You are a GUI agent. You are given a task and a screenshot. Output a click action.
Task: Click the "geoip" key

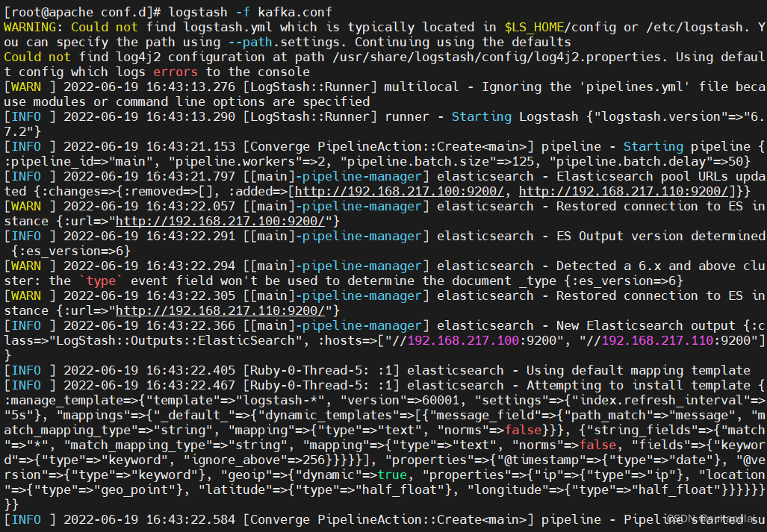[246, 475]
